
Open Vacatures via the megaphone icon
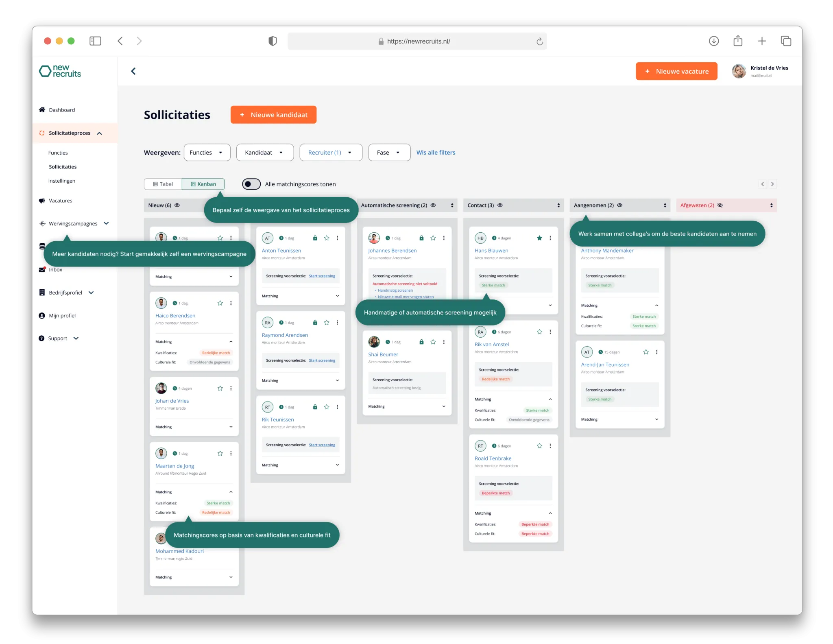[x=42, y=200]
